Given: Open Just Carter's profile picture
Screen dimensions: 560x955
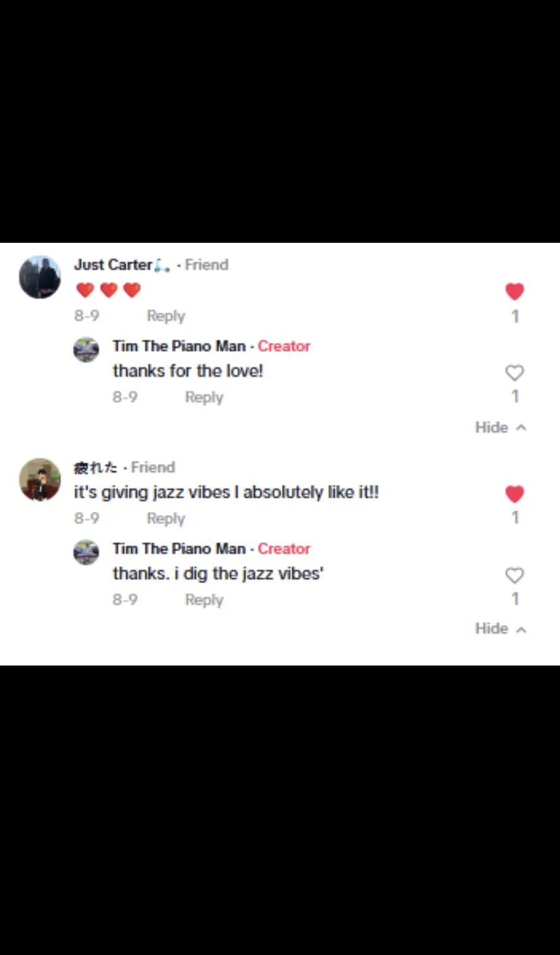Looking at the screenshot, I should [x=40, y=277].
